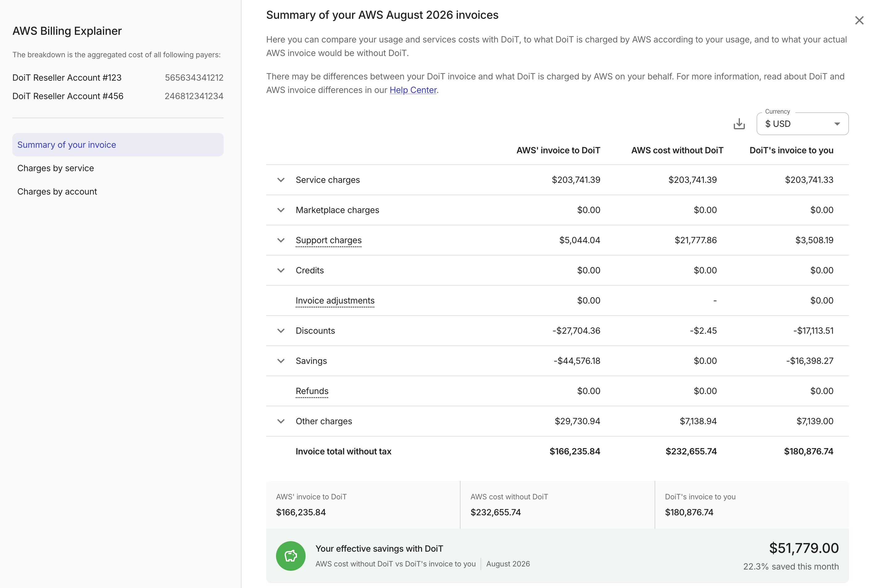The width and height of the screenshot is (873, 588).
Task: Click the AWS Billing Explainer title
Action: (67, 31)
